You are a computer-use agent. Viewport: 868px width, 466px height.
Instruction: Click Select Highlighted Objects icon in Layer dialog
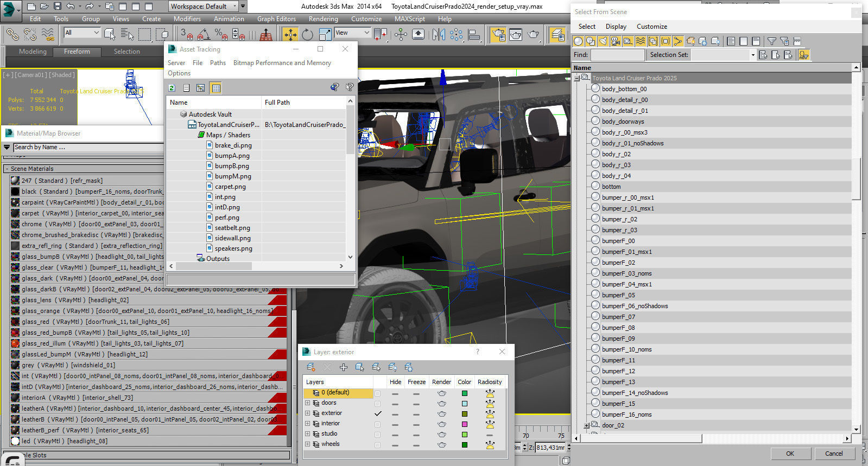(x=360, y=367)
